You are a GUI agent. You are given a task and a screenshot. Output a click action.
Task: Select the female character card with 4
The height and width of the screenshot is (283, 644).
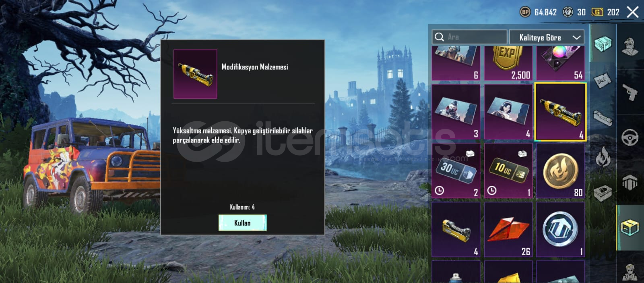(x=508, y=112)
